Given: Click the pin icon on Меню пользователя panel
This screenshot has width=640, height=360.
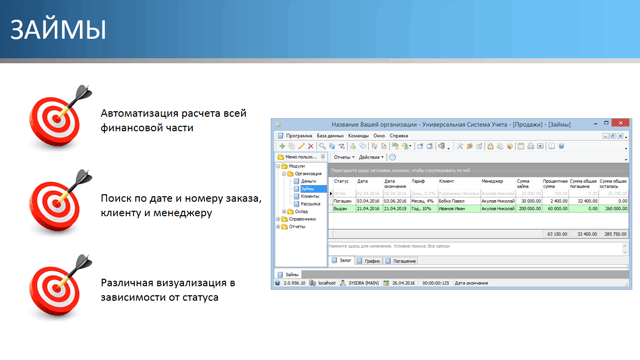Looking at the screenshot, I should [x=323, y=157].
